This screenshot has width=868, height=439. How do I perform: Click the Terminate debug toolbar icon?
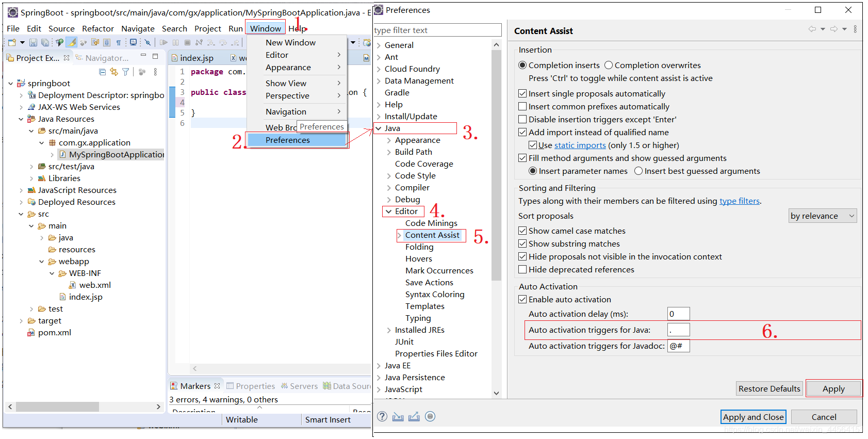pyautogui.click(x=187, y=42)
